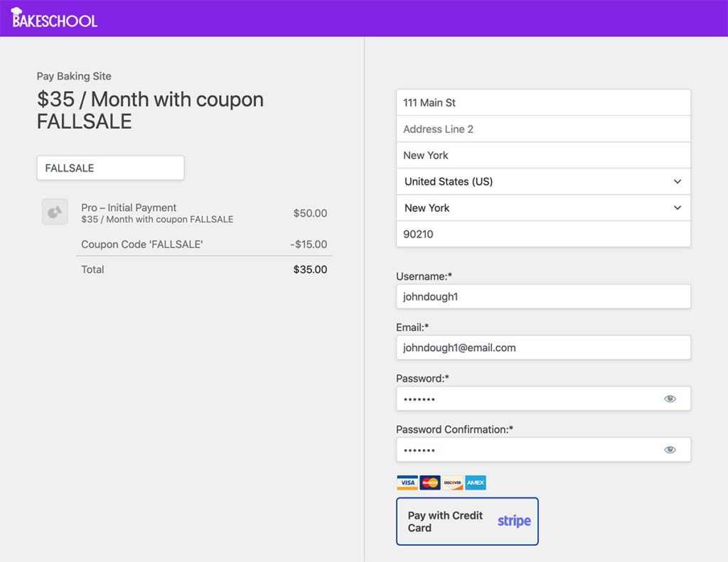The image size is (728, 562).
Task: Focus the Address Line 2 field
Action: coord(543,129)
